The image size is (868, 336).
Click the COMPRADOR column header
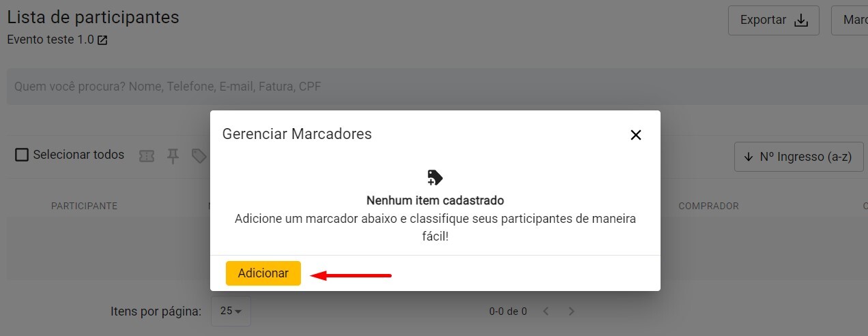(x=708, y=206)
